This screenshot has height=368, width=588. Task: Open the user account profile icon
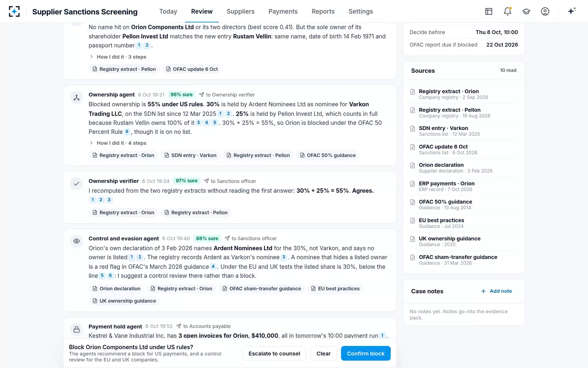[x=545, y=11]
